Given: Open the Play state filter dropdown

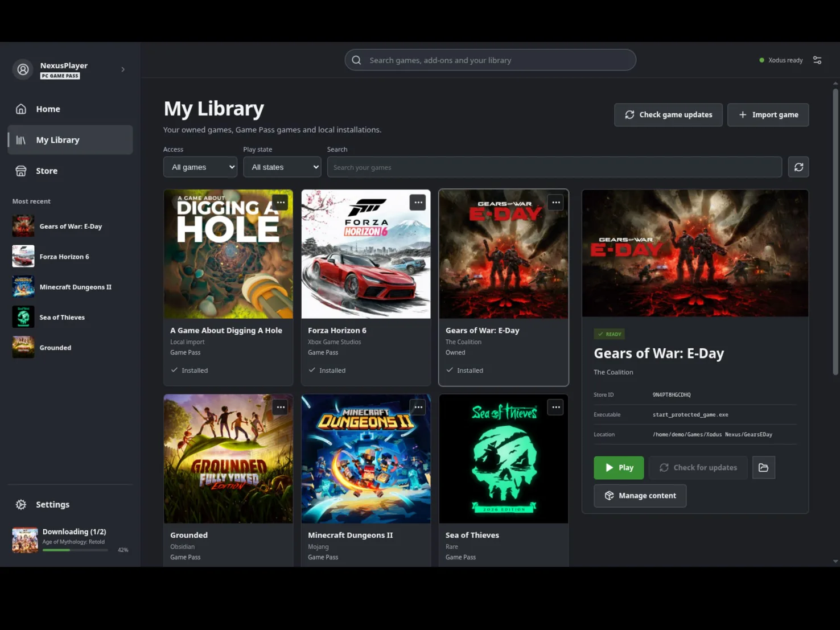Looking at the screenshot, I should pos(282,167).
